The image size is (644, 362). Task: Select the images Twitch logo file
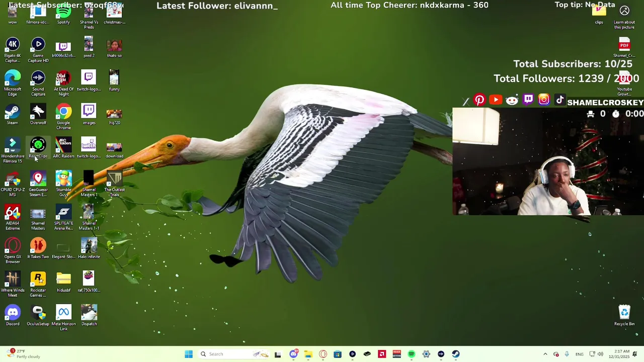(x=89, y=115)
